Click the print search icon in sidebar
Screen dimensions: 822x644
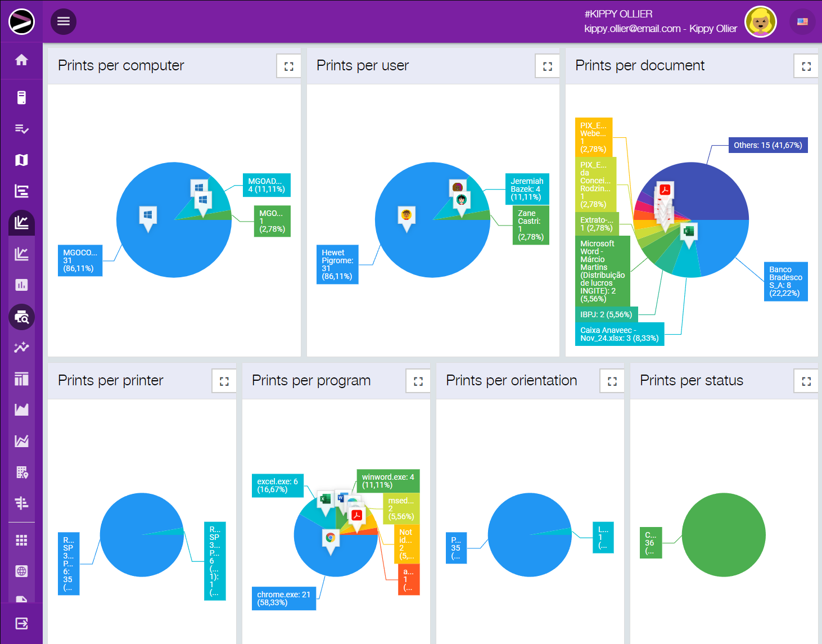pyautogui.click(x=21, y=317)
